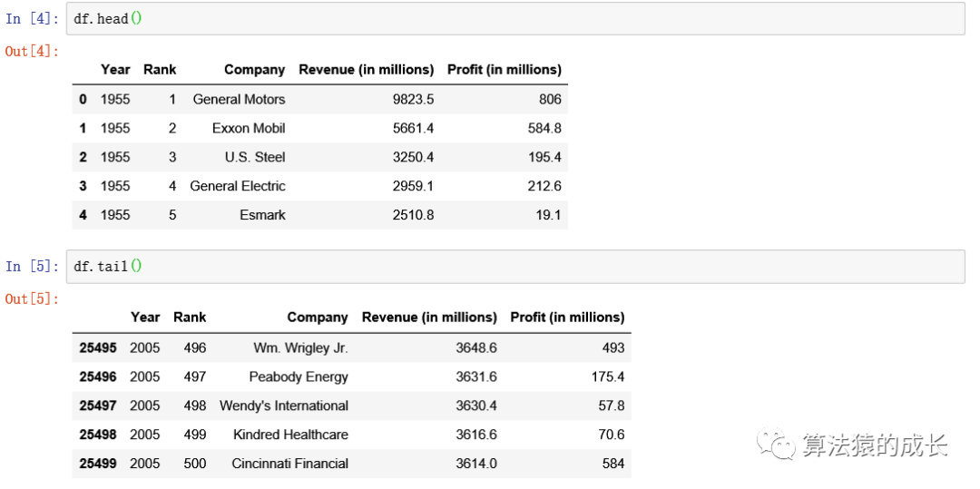The image size is (980, 489).
Task: Click row index 25497
Action: pyautogui.click(x=98, y=406)
